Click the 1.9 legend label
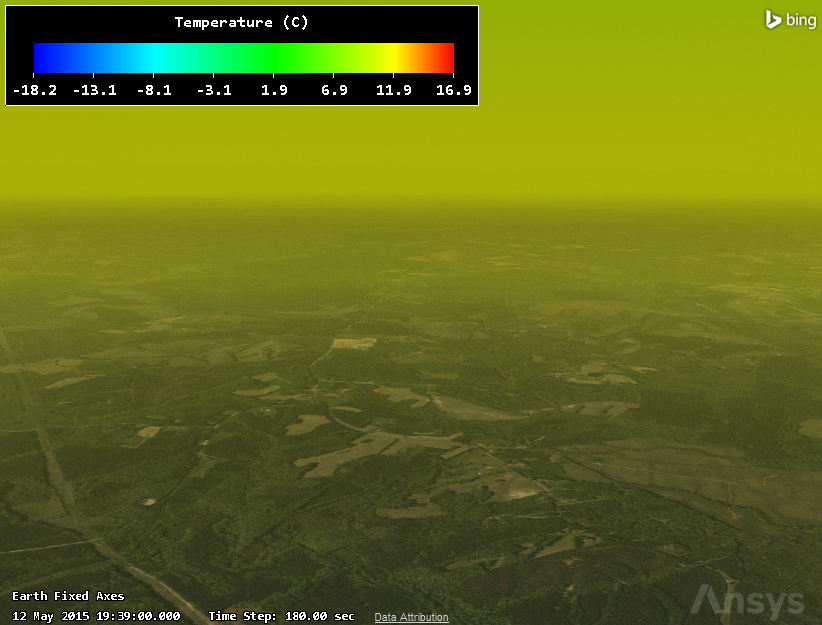822x625 pixels. [274, 91]
